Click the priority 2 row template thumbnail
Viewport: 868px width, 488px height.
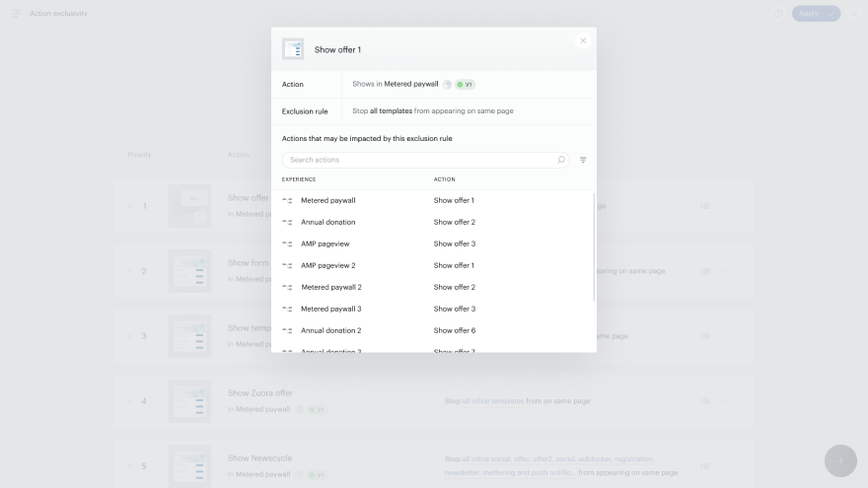(x=189, y=271)
